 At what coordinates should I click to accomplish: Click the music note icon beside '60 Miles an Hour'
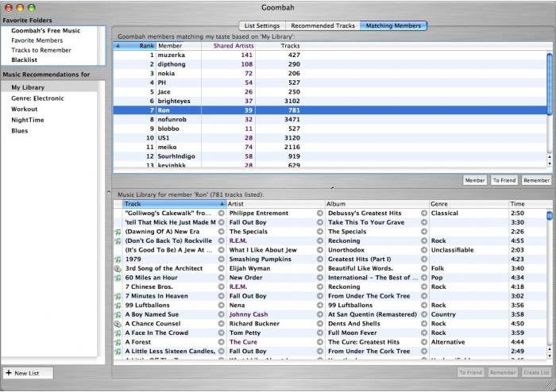118,278
